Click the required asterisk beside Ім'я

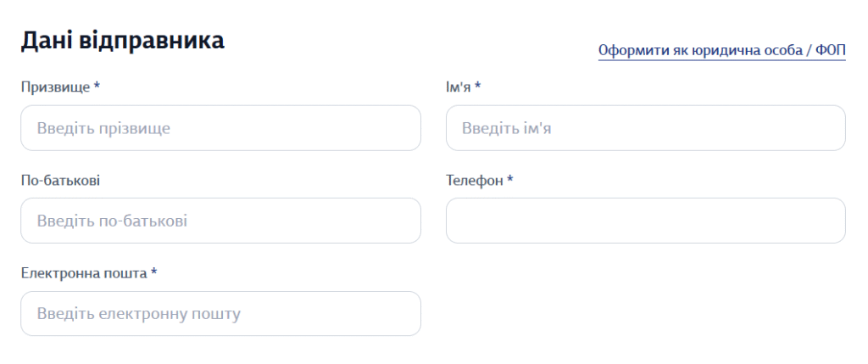478,86
